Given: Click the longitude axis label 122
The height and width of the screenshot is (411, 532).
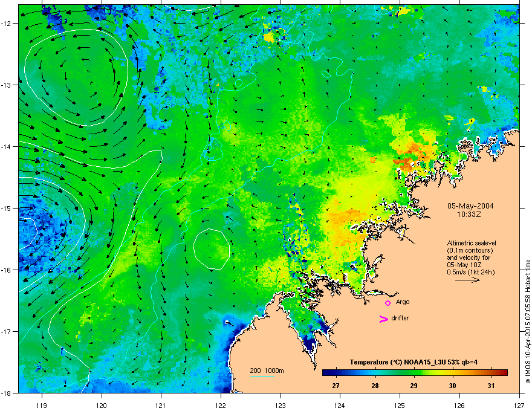Looking at the screenshot, I should [221, 405].
